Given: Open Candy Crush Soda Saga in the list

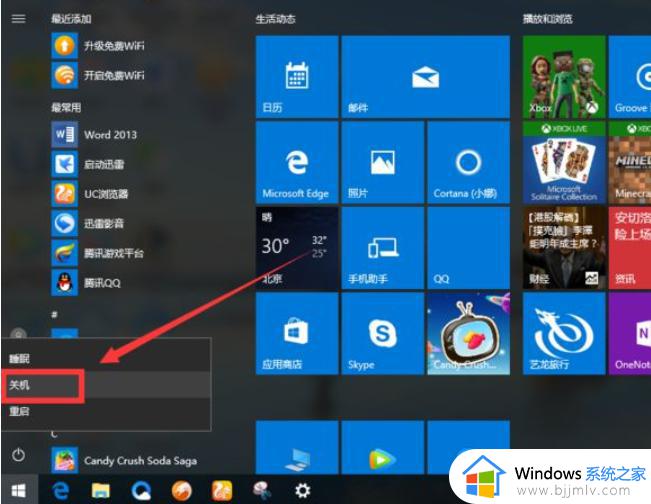Looking at the screenshot, I should click(x=124, y=460).
